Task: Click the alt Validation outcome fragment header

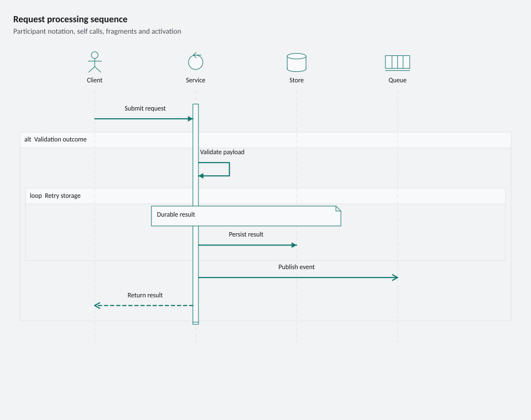Action: coord(265,140)
